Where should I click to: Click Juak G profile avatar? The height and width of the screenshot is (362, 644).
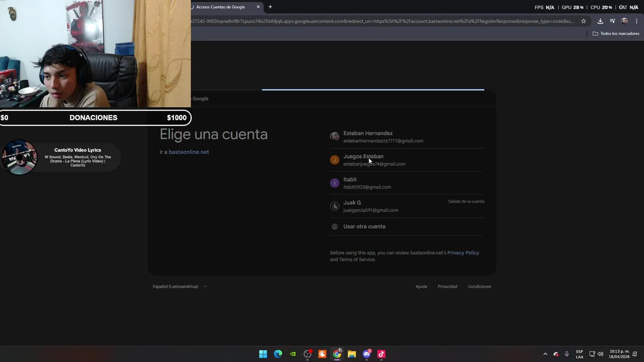[335, 206]
